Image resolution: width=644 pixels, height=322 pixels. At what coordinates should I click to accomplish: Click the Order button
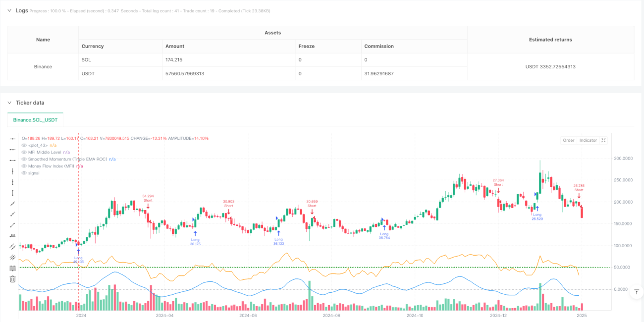[x=568, y=140]
